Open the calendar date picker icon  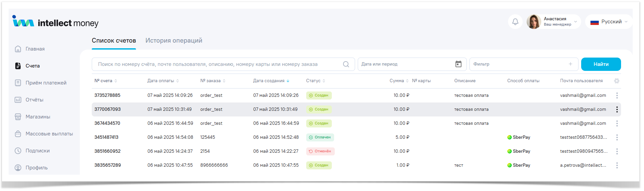(458, 64)
